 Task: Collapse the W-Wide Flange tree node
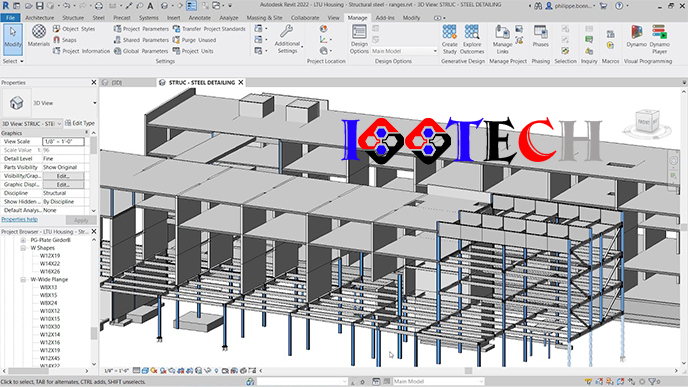pos(23,280)
